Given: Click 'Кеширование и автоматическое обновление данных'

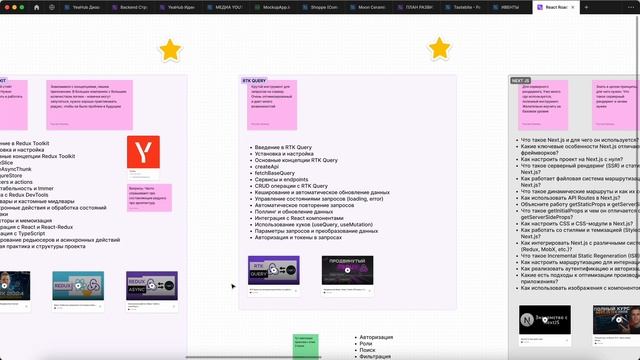Looking at the screenshot, I should (x=322, y=192).
